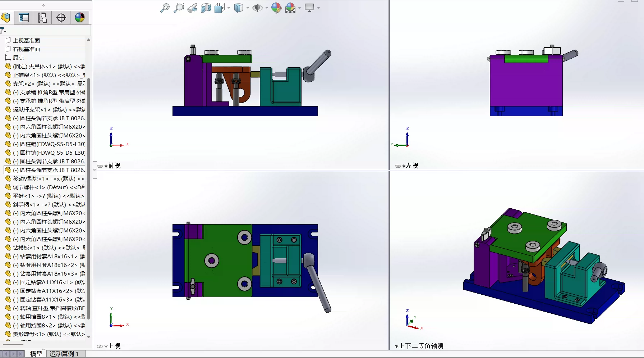Viewport: 644px width, 358px height.
Task: Click the Hide/Show Items eye icon
Action: pos(257,8)
